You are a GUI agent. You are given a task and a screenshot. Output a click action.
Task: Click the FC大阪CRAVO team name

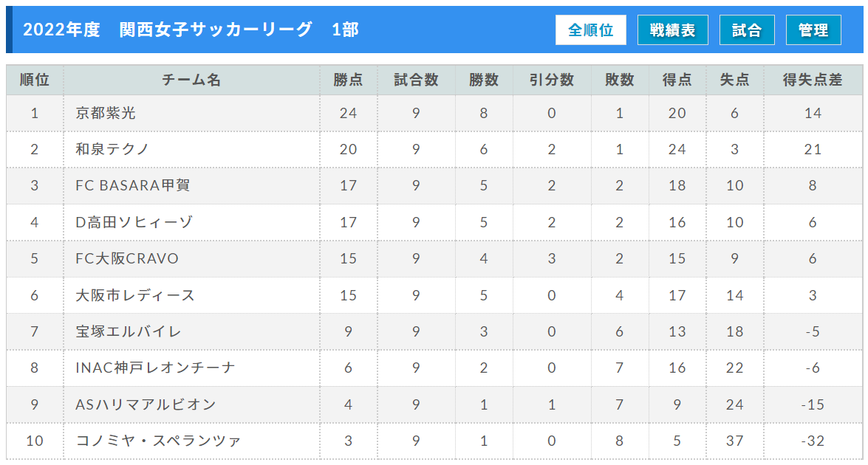127,258
